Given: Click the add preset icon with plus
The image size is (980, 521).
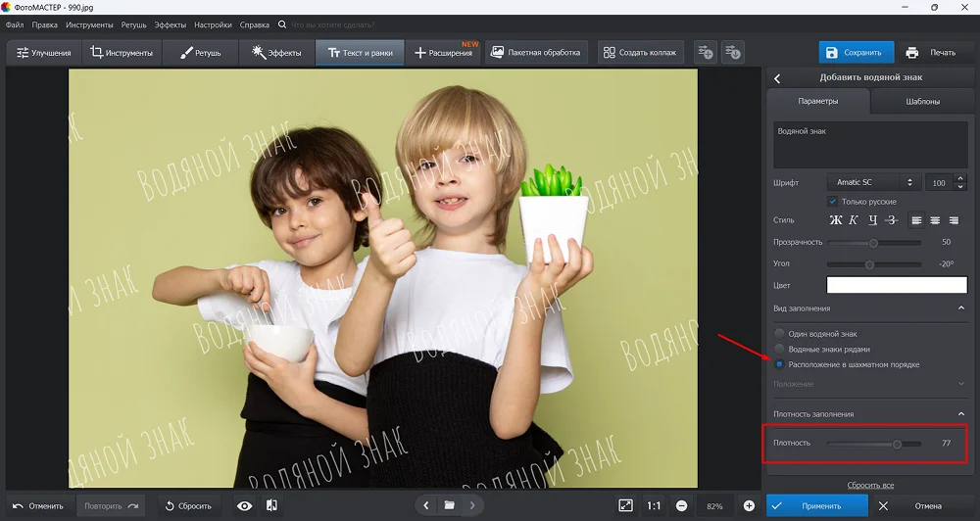Looking at the screenshot, I should 706,53.
